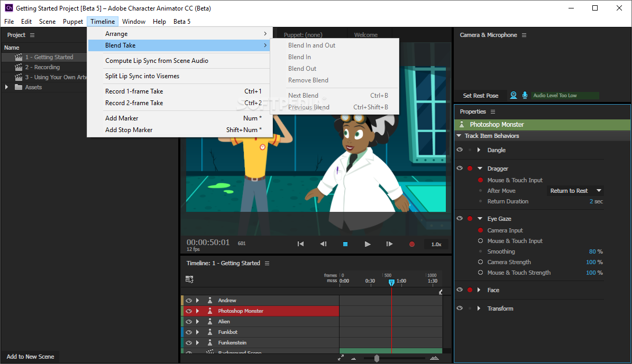Screen dimensions: 632x364
Task: Collapse the Eye Gaze behavior
Action: (480, 219)
